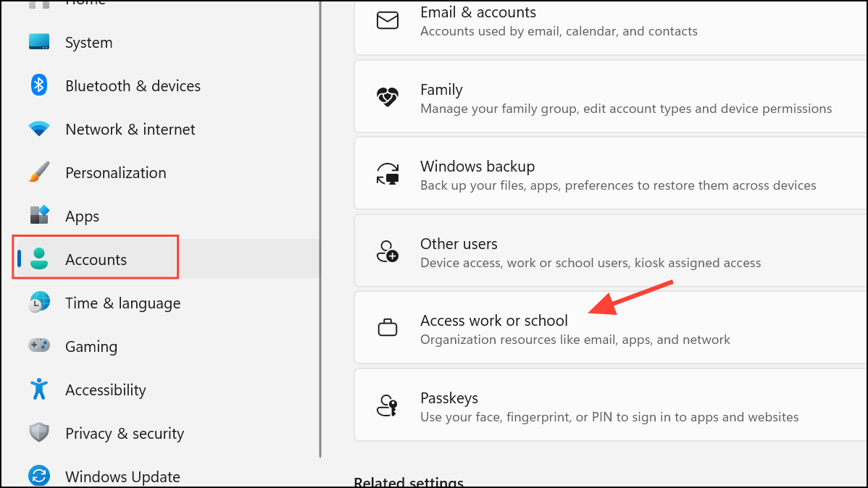Click the Time & language globe icon
Screen dimensions: 868x488
coord(38,302)
